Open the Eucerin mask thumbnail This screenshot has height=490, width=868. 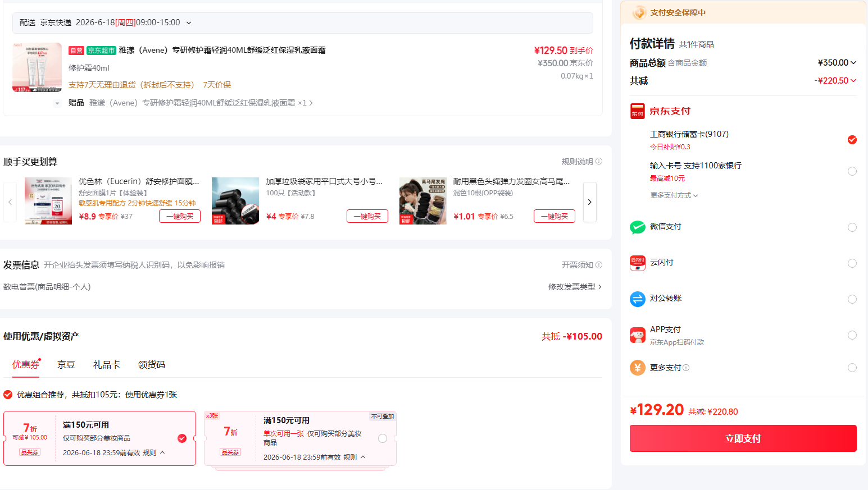click(48, 201)
